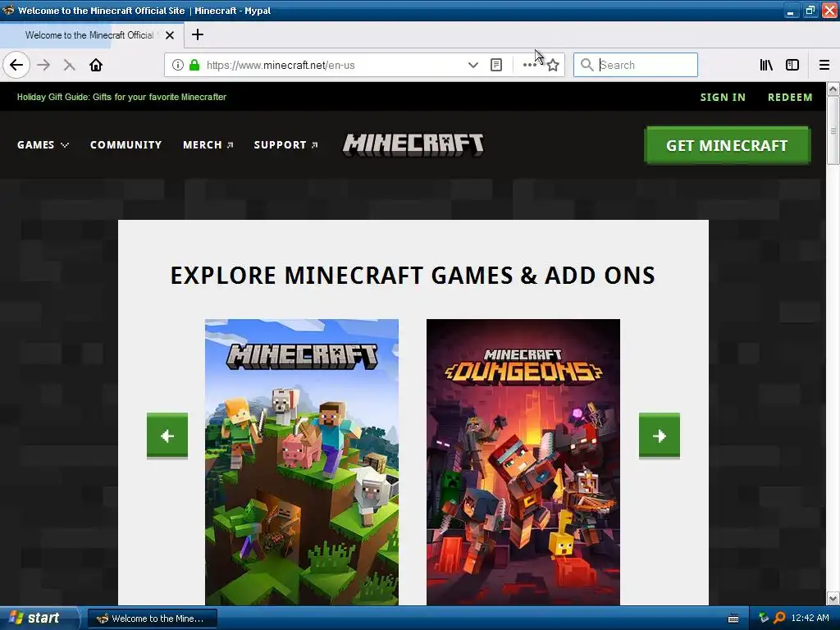Click the keyboard icon in the taskbar

click(x=733, y=619)
